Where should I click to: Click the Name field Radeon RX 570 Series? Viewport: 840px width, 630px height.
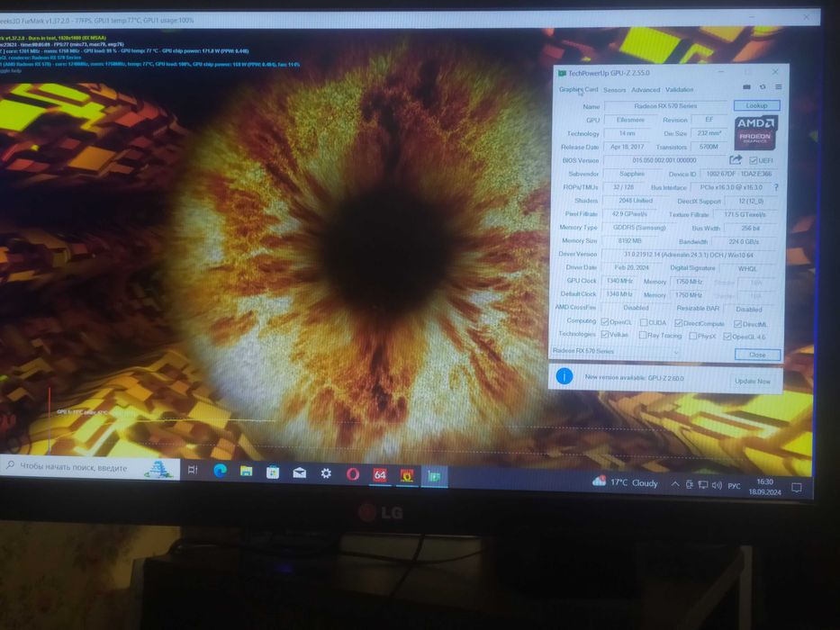click(665, 105)
